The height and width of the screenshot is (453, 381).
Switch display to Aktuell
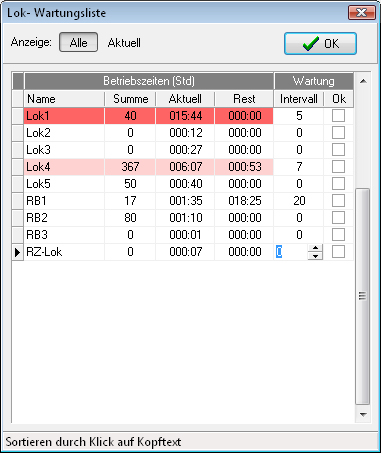pos(124,43)
